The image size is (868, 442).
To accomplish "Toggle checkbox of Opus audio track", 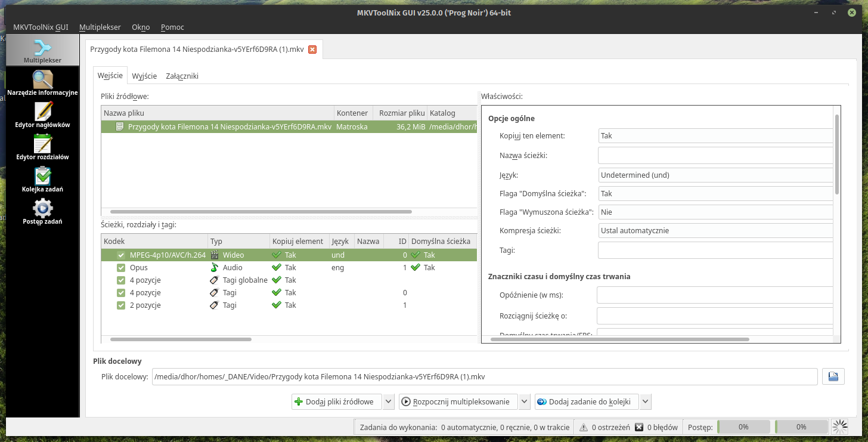I will point(121,267).
